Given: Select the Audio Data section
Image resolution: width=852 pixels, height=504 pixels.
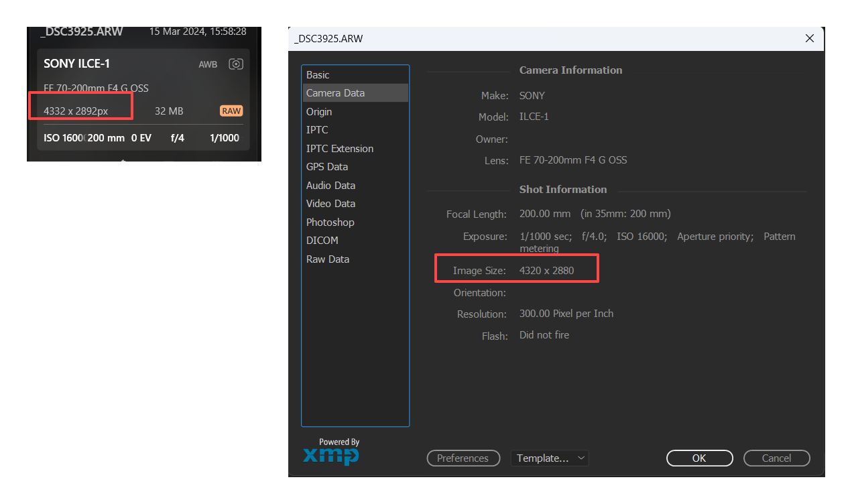Looking at the screenshot, I should click(330, 185).
